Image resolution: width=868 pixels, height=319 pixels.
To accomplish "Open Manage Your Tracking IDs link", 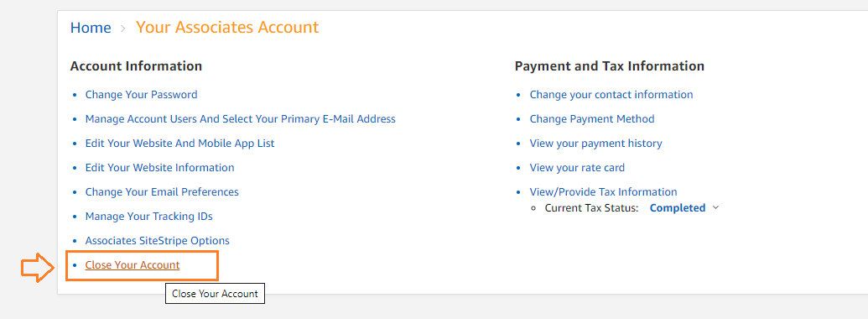I will click(149, 217).
